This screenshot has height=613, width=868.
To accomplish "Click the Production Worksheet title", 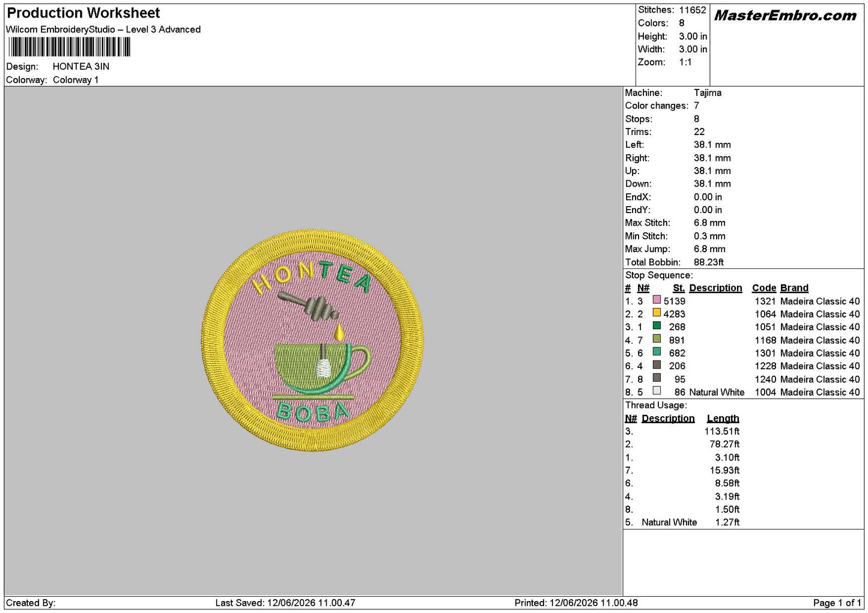I will 83,13.
